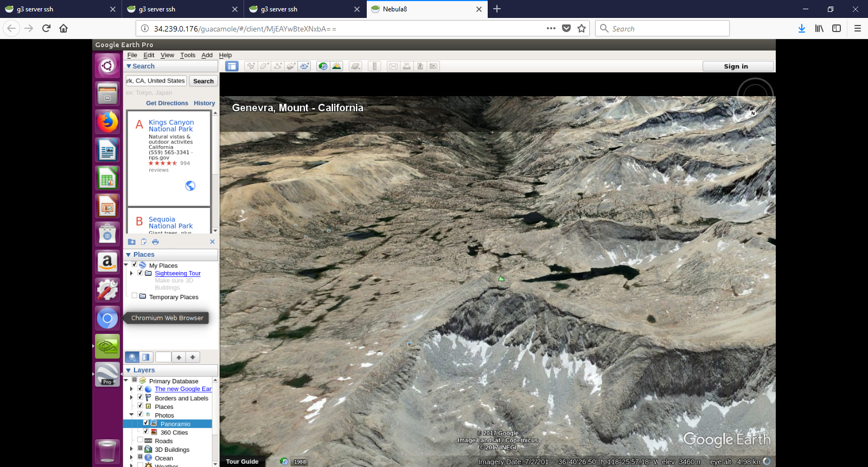
Task: Print using the toolbar printer icon
Action: [407, 66]
